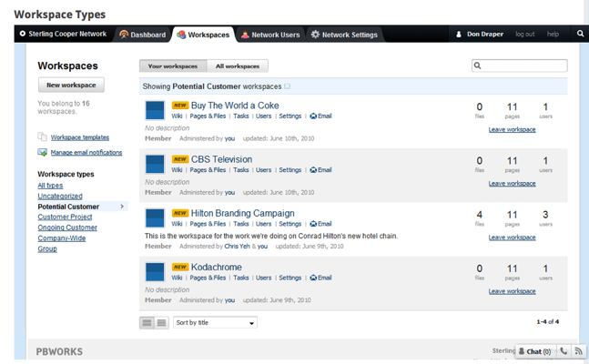Open Chris Yeh administrator link

pos(237,247)
